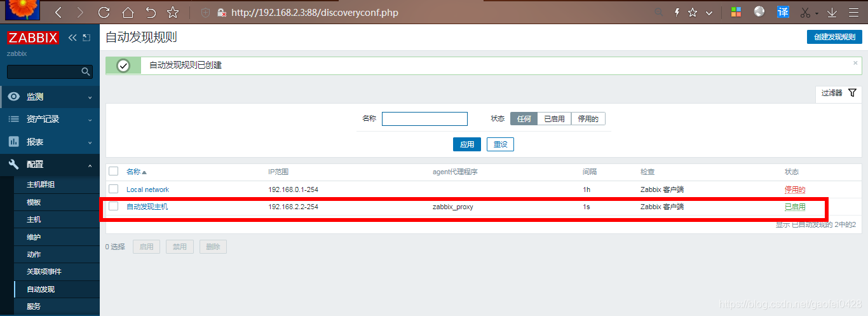Select the 停用的 status filter option
The height and width of the screenshot is (316, 868).
[x=588, y=119]
